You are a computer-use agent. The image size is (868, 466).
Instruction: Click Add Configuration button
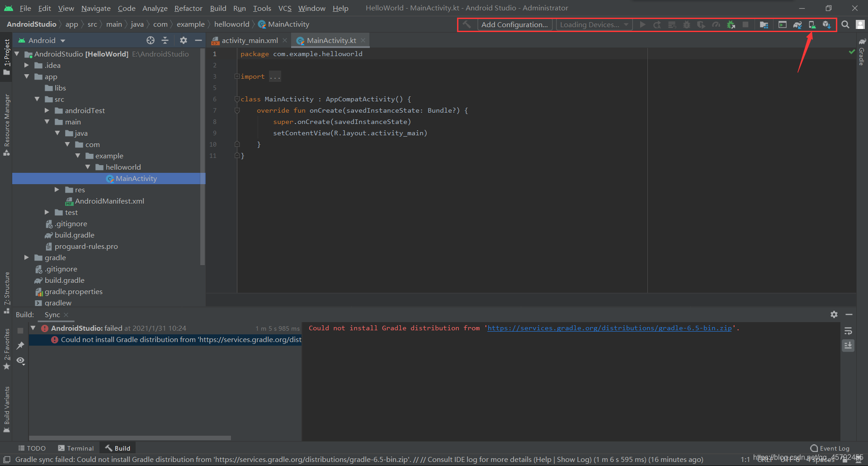pyautogui.click(x=514, y=24)
